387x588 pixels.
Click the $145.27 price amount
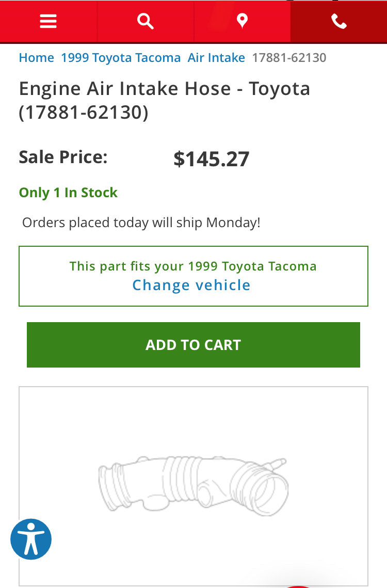(212, 158)
